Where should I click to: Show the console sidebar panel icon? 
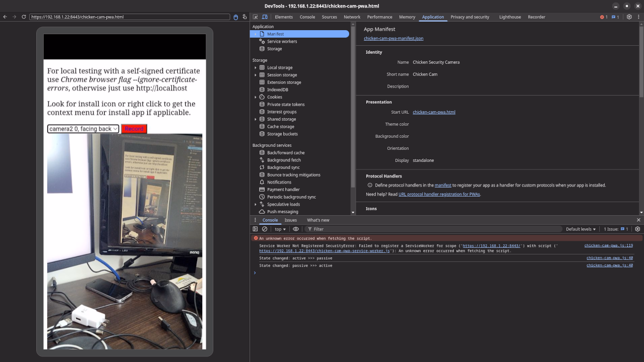coord(255,229)
